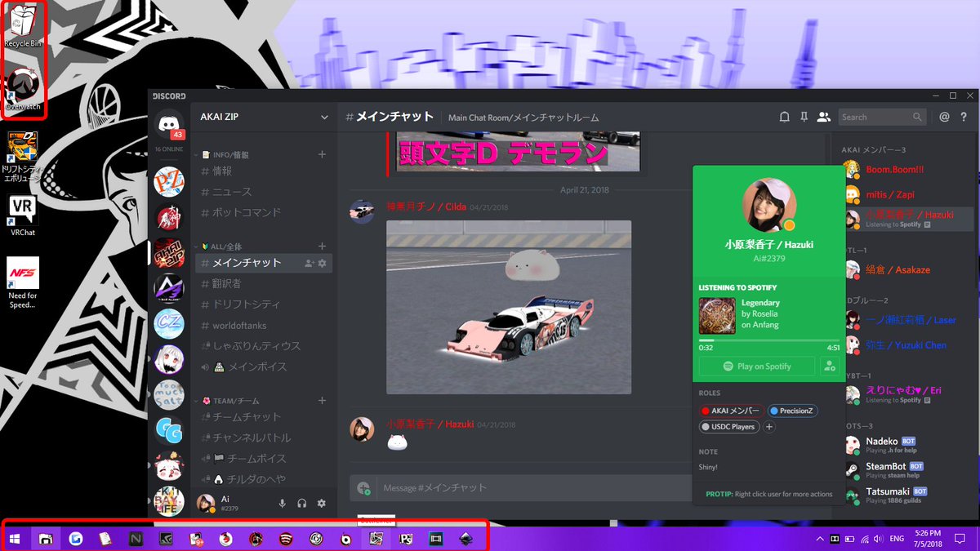Open volume control in system tray
The image size is (980, 551).
pos(877,539)
